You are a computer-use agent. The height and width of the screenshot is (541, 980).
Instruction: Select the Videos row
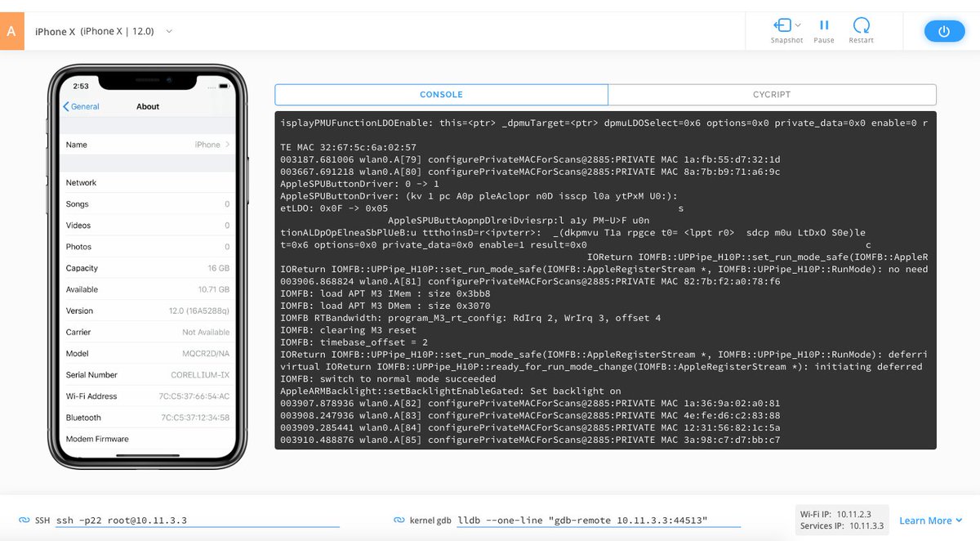click(148, 225)
